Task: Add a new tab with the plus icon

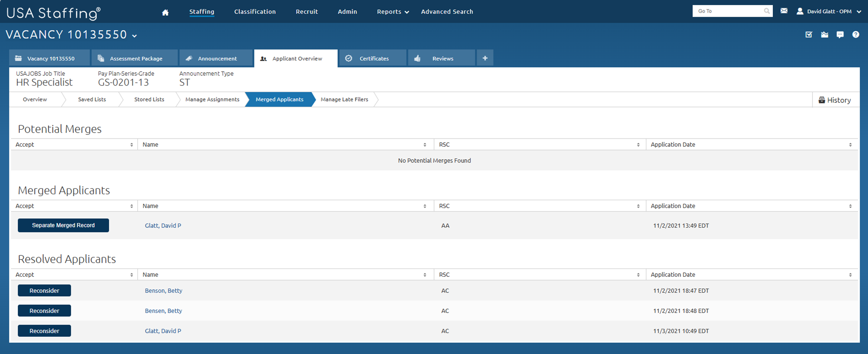Action: 485,58
